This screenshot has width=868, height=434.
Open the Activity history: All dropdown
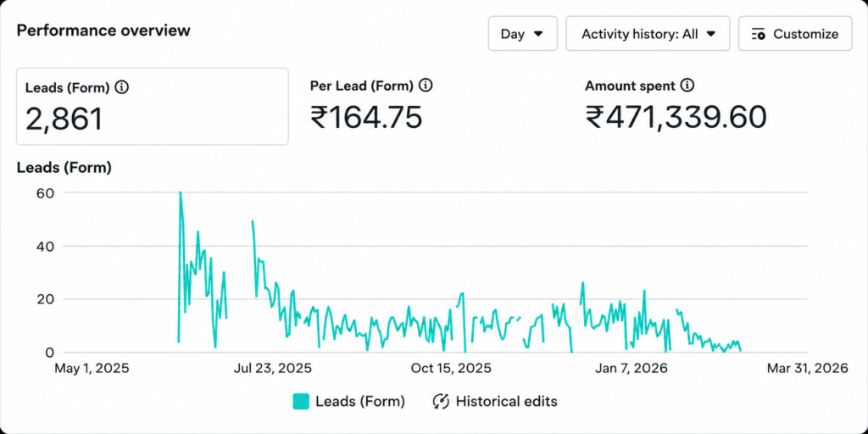(x=648, y=34)
